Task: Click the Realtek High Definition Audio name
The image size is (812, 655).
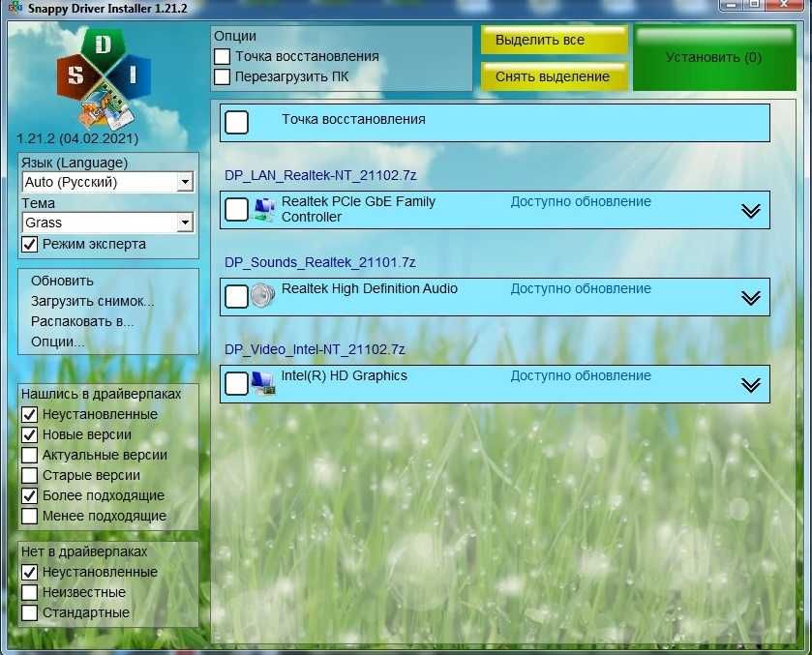Action: [370, 288]
